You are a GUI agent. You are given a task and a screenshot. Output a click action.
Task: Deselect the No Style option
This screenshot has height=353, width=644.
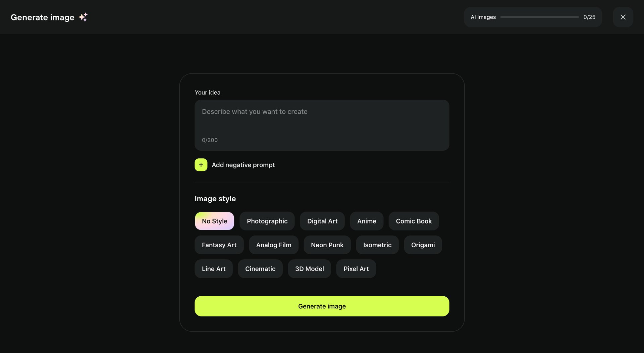click(x=214, y=221)
